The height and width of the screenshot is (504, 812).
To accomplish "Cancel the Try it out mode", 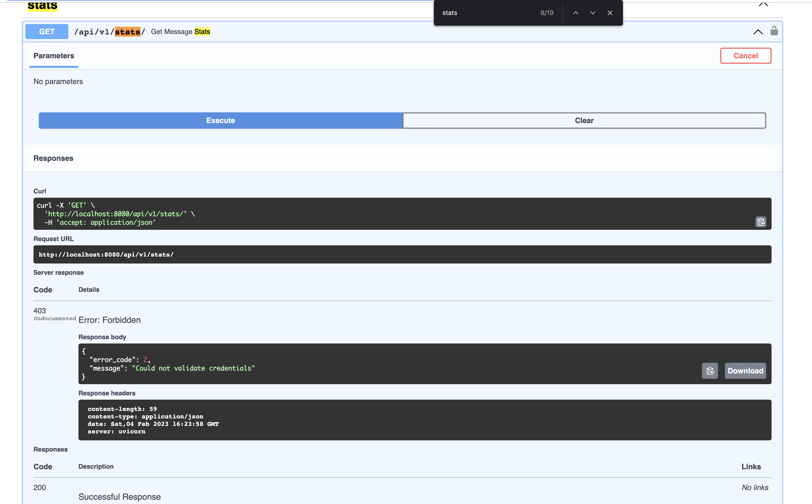I will click(745, 56).
